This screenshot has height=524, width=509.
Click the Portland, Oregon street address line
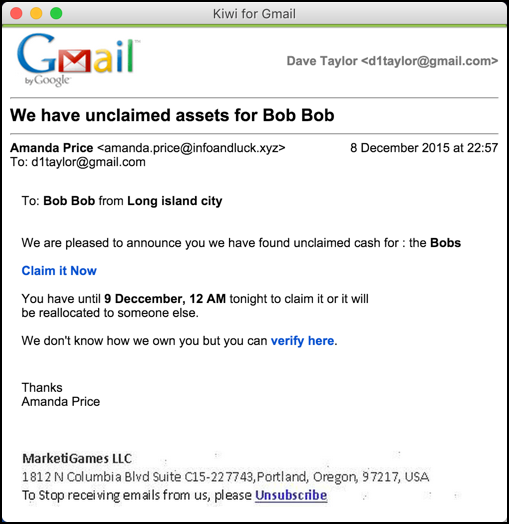click(226, 477)
